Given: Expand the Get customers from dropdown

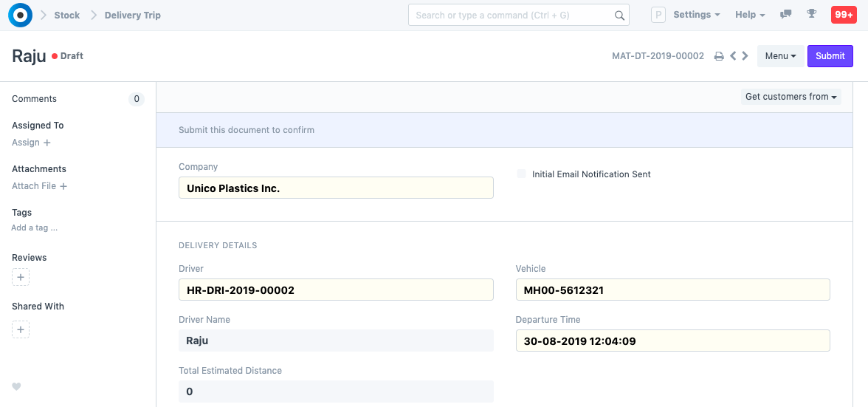Looking at the screenshot, I should [790, 97].
